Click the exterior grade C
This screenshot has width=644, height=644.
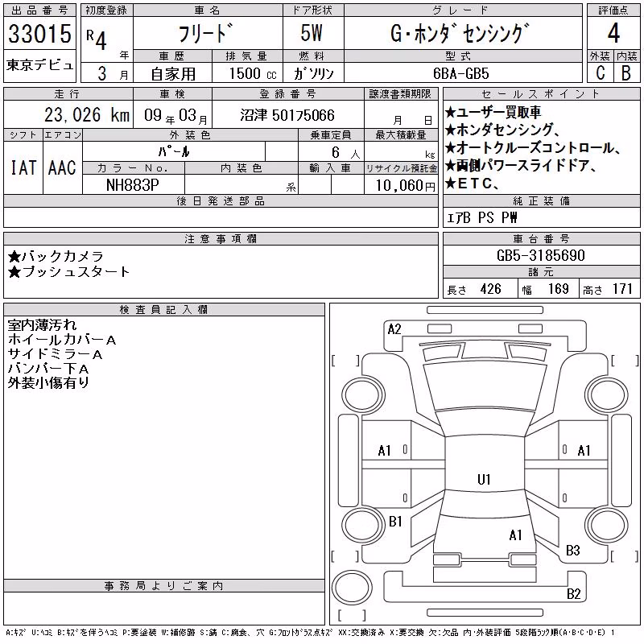coord(601,72)
